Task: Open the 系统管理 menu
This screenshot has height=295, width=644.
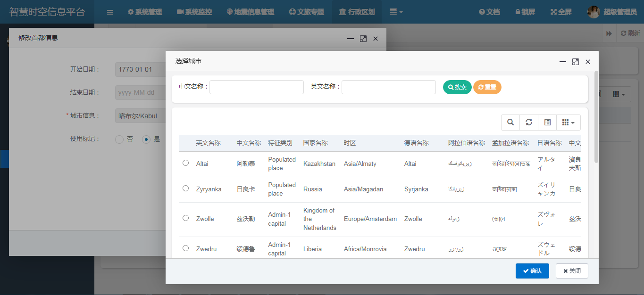Action: [145, 12]
